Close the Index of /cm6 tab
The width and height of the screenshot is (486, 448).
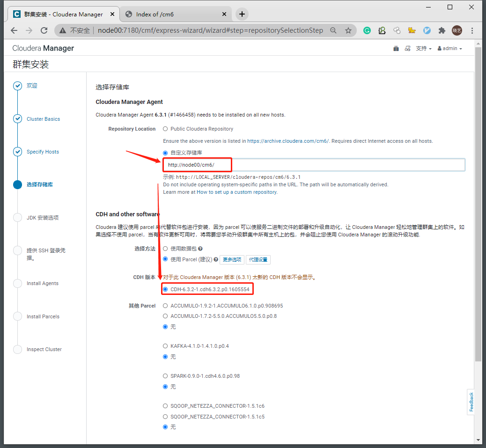[x=224, y=14]
